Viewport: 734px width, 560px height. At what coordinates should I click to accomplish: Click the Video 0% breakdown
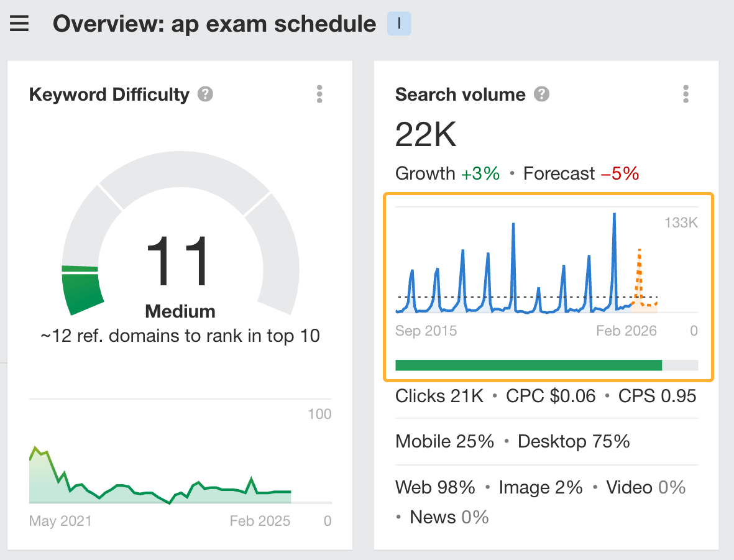point(645,487)
